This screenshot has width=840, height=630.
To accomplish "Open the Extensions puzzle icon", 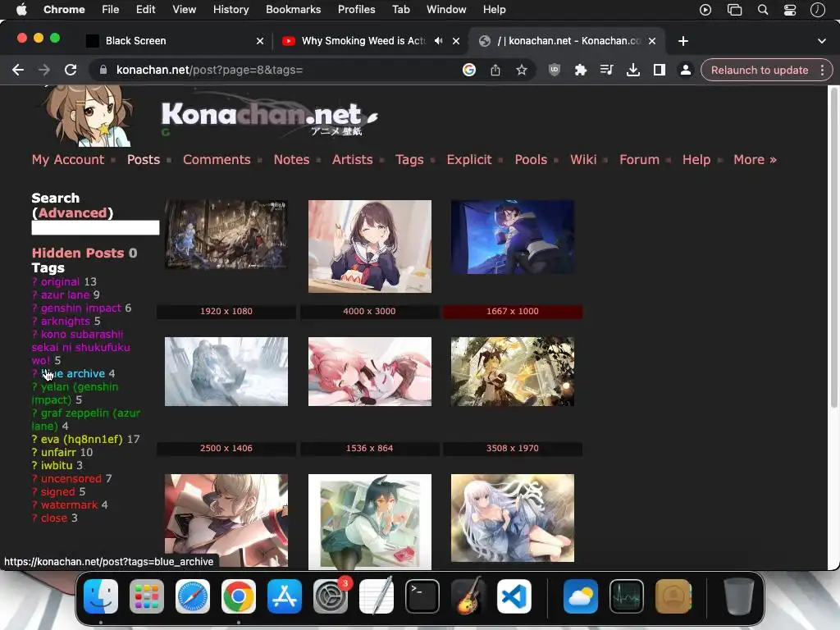I will pyautogui.click(x=580, y=71).
